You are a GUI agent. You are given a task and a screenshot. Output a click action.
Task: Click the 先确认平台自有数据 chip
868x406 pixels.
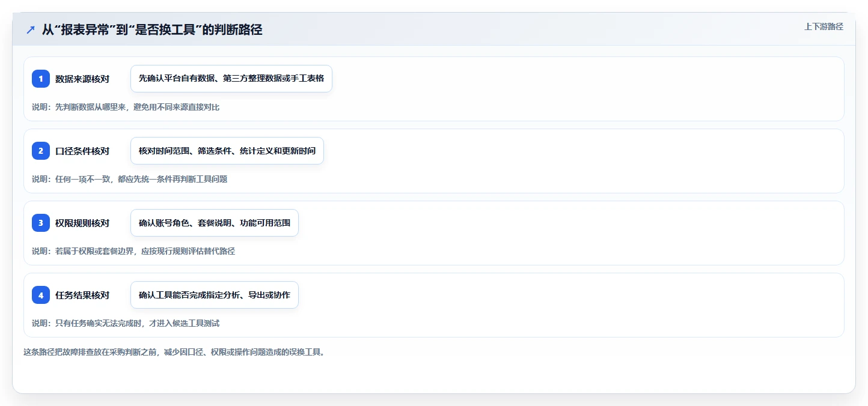point(231,79)
